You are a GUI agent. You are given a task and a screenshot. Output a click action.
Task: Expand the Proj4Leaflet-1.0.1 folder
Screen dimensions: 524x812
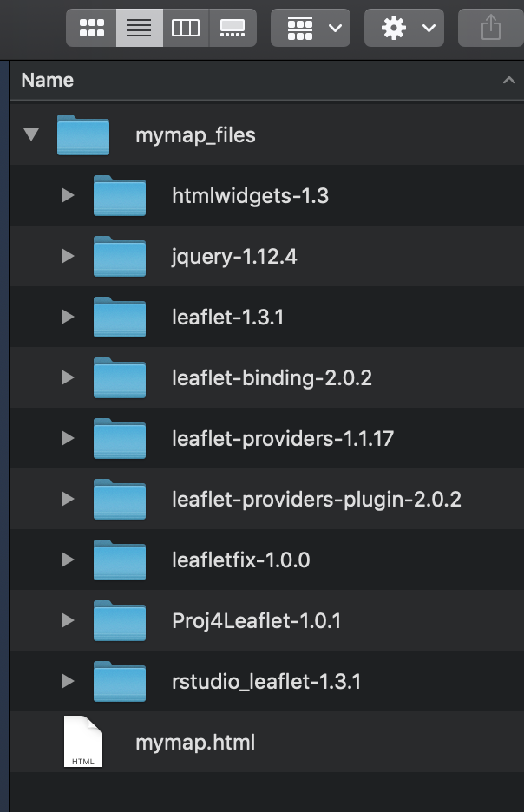[x=68, y=620]
